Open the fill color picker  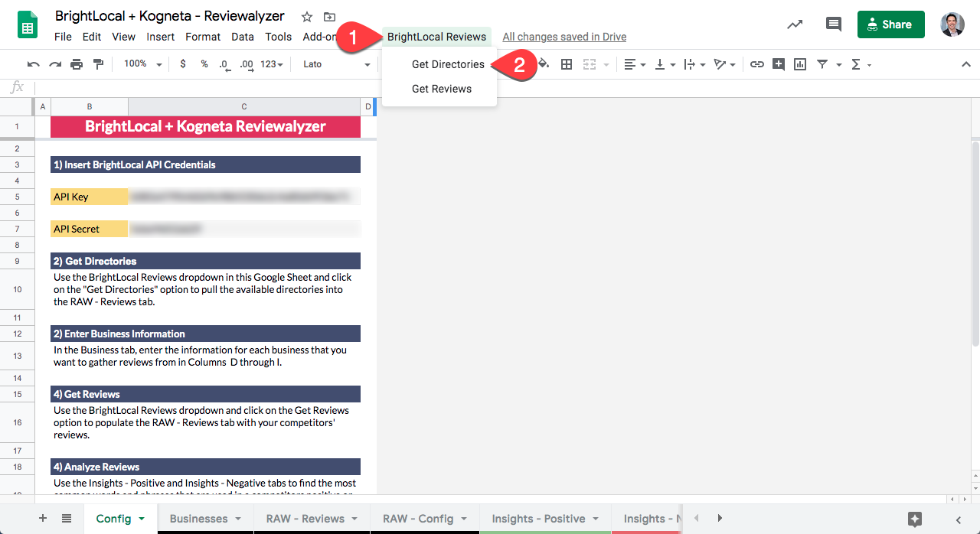tap(541, 64)
